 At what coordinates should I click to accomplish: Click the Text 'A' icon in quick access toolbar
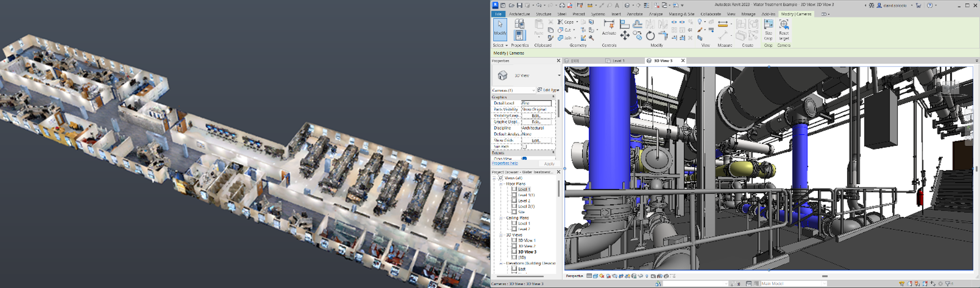pos(617,5)
